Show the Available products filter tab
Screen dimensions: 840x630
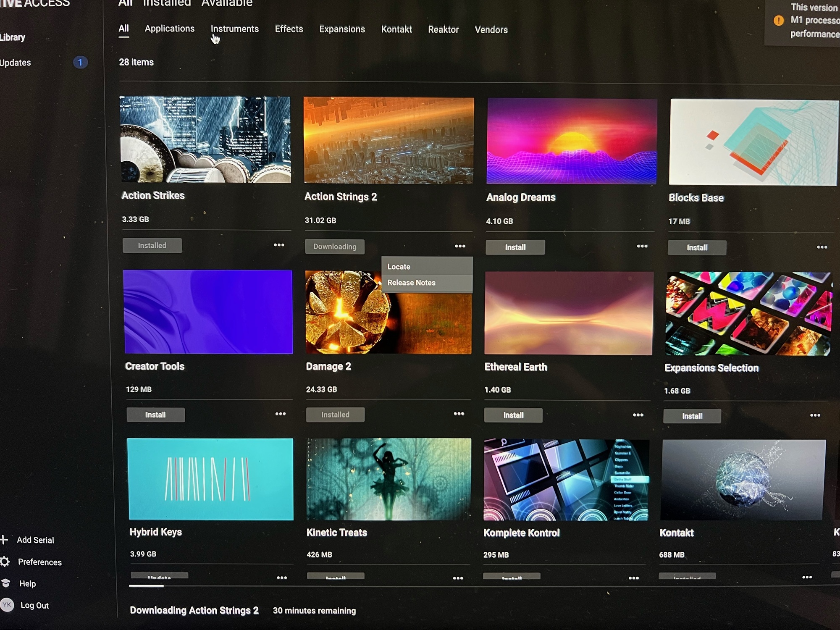[227, 3]
